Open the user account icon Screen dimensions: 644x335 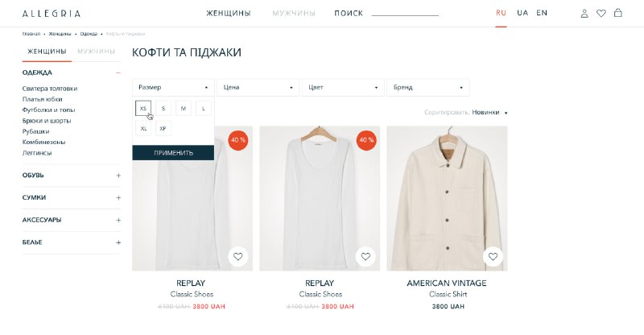(x=584, y=14)
